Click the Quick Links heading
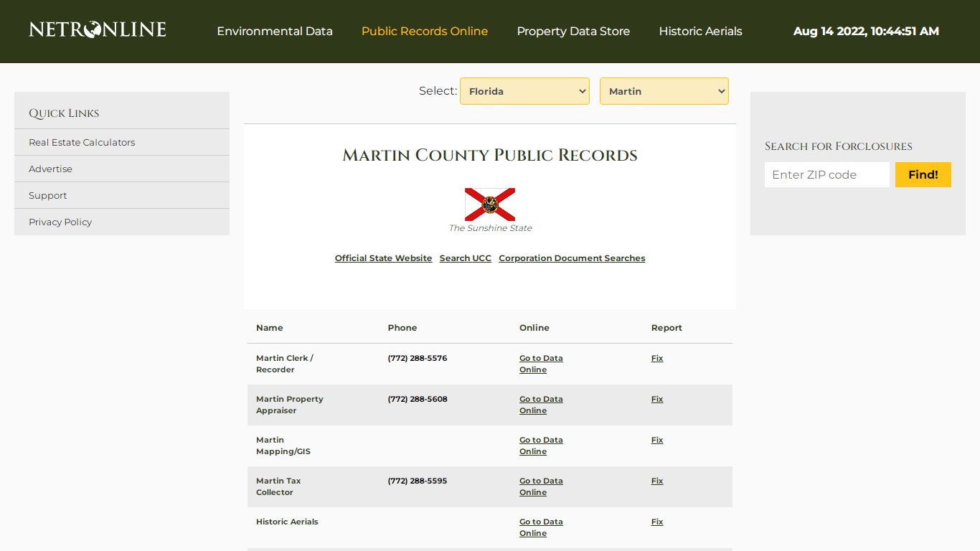The width and height of the screenshot is (980, 551). [x=64, y=113]
